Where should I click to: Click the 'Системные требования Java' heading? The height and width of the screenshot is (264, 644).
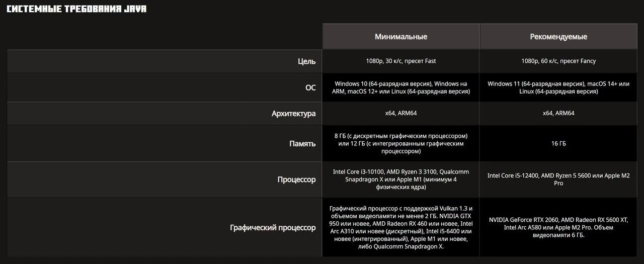76,9
